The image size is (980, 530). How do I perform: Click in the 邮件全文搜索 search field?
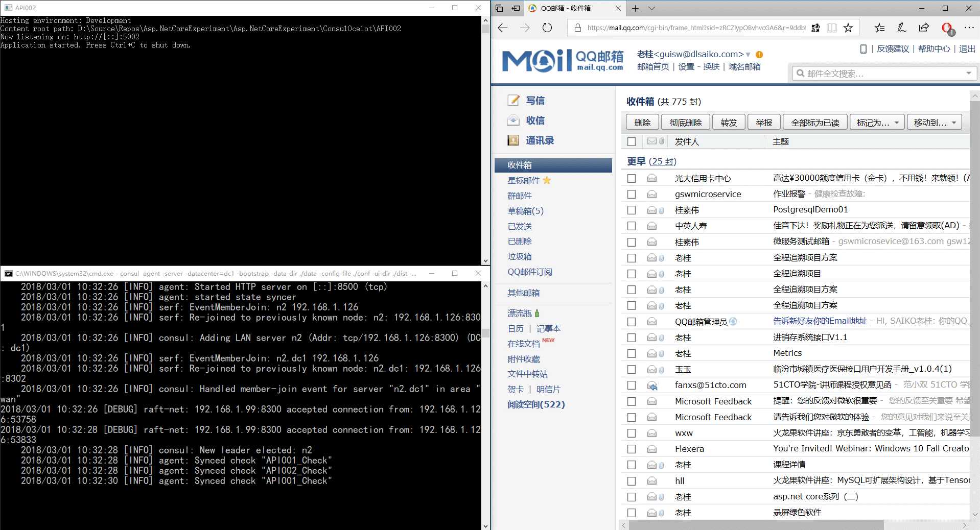884,74
